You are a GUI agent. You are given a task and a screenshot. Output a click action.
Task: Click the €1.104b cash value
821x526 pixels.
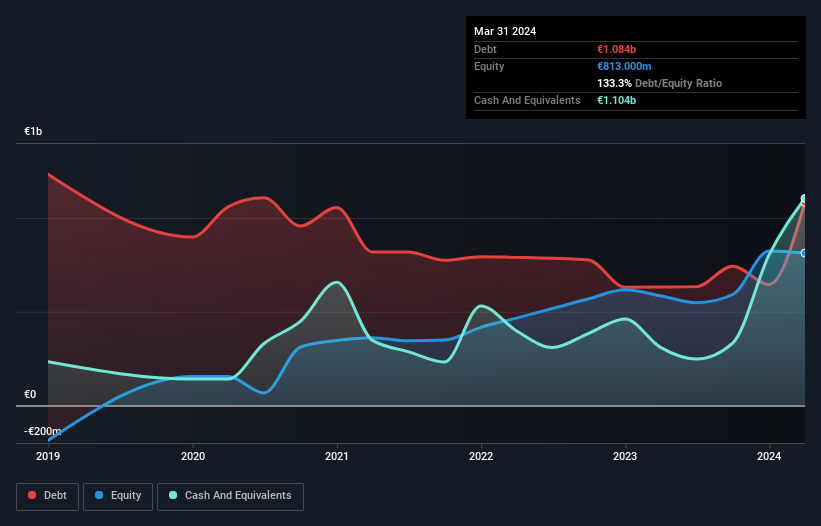pyautogui.click(x=616, y=100)
